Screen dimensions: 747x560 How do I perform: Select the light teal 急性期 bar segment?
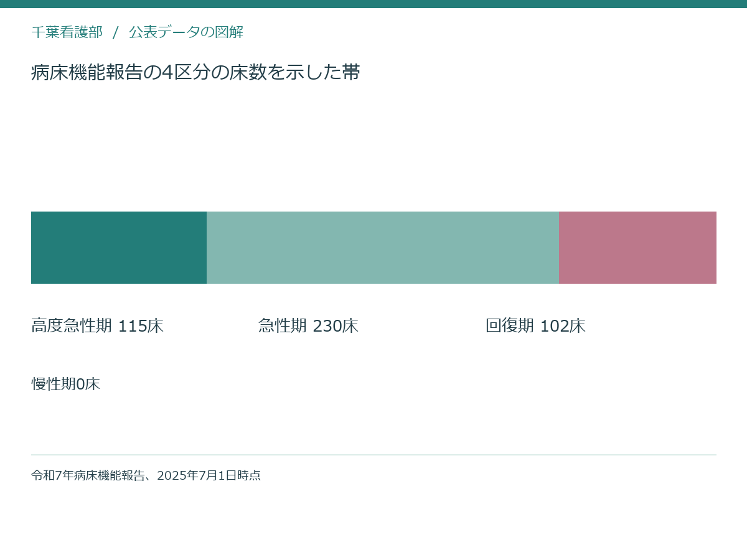(x=383, y=248)
